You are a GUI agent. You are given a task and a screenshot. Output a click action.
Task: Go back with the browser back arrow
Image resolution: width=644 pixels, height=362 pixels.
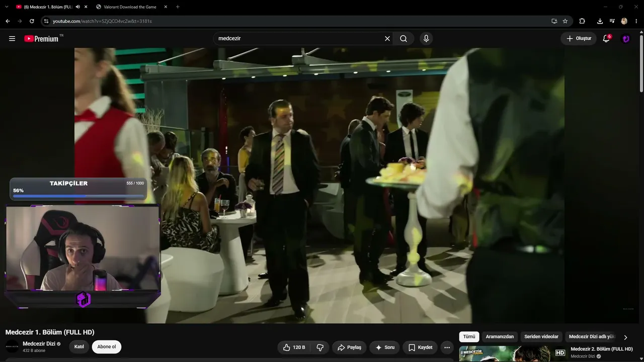tap(8, 21)
